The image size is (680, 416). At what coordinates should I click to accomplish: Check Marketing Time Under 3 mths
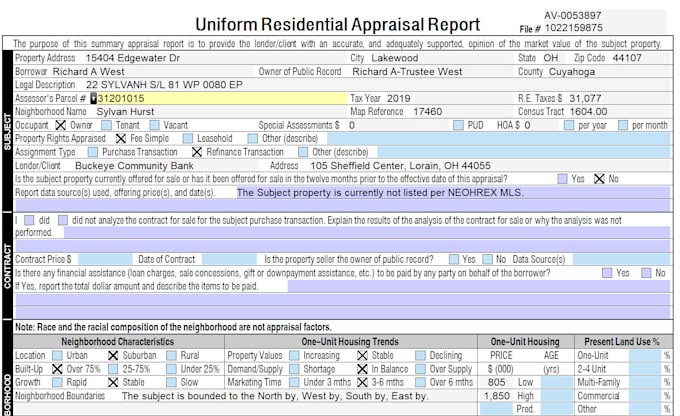point(294,383)
